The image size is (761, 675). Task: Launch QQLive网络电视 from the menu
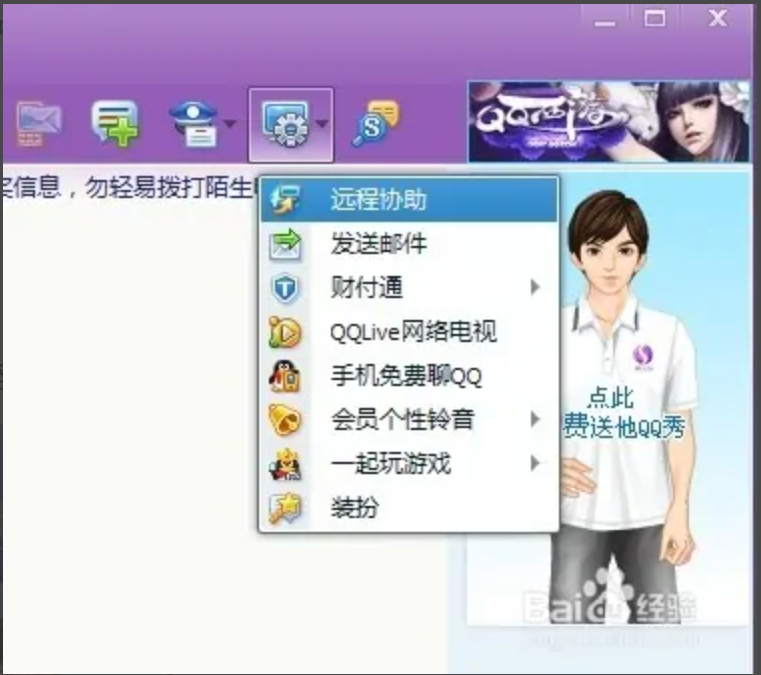point(409,332)
